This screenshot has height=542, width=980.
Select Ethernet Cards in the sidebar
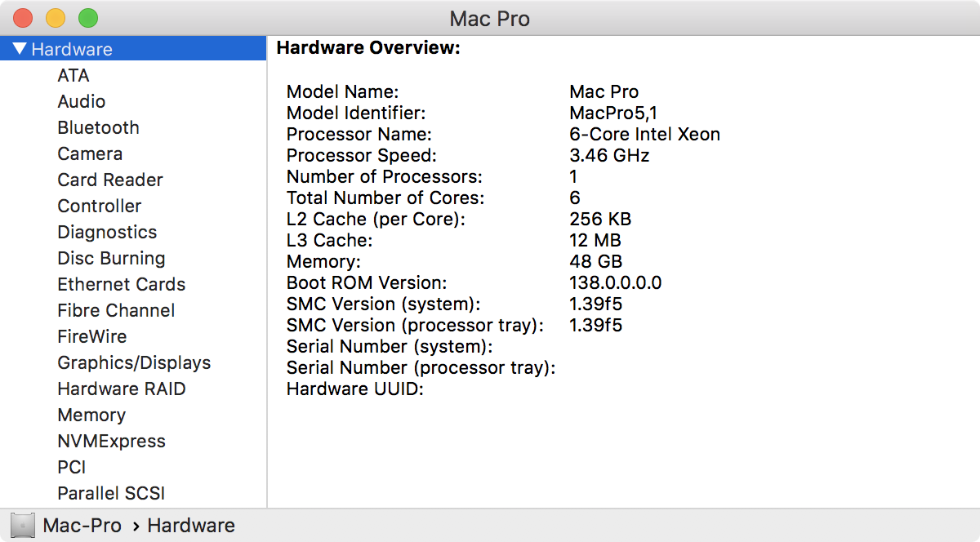122,284
